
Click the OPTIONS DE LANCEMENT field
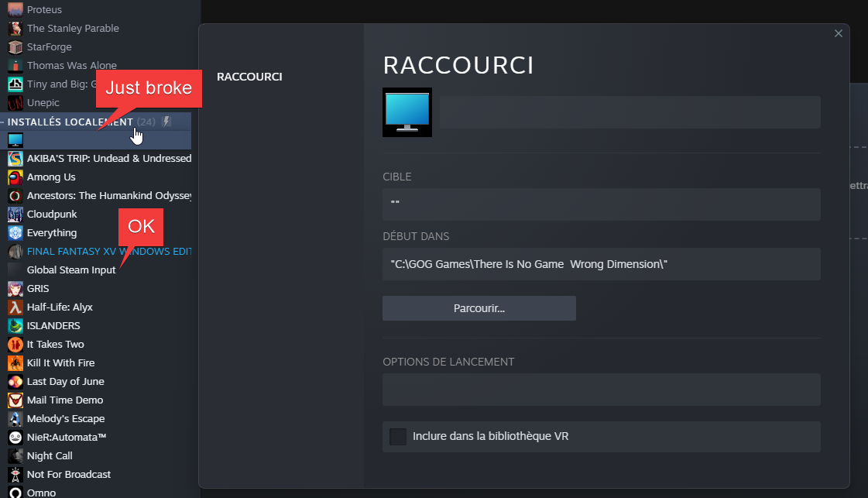601,390
